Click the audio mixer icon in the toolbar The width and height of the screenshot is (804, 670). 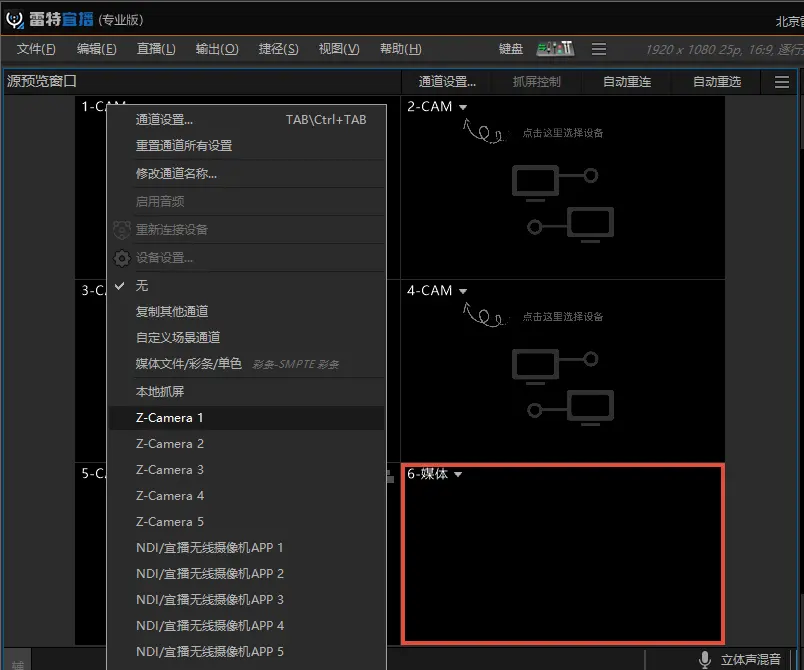point(555,49)
